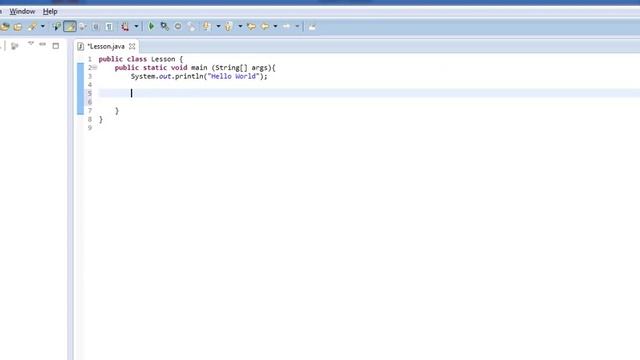Click line number 7 in the gutter

point(90,111)
